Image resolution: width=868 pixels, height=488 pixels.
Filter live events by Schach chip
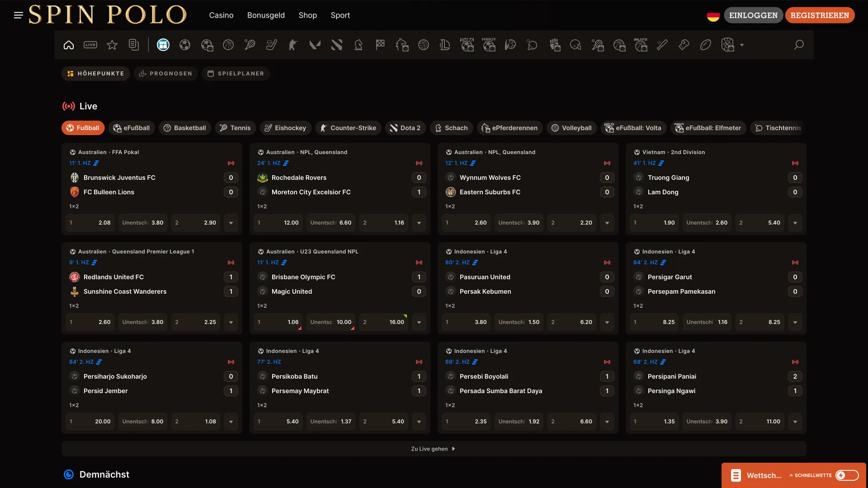coord(451,128)
